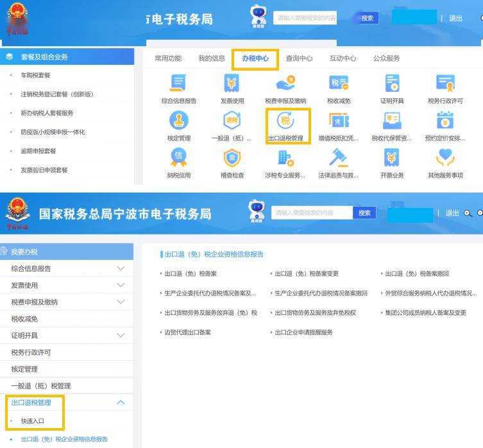483x448 pixels.
Task: Open the 开票业务 icon
Action: pos(392,158)
